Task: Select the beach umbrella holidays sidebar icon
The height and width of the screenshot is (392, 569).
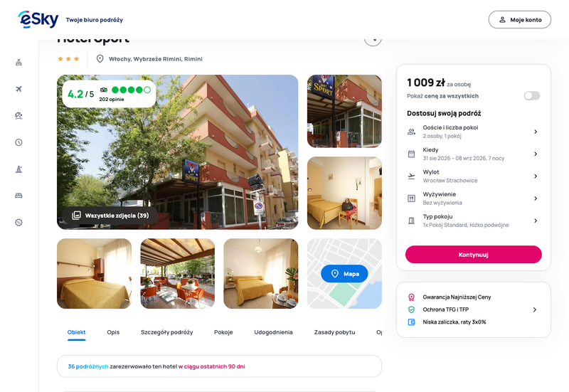Action: 19,116
